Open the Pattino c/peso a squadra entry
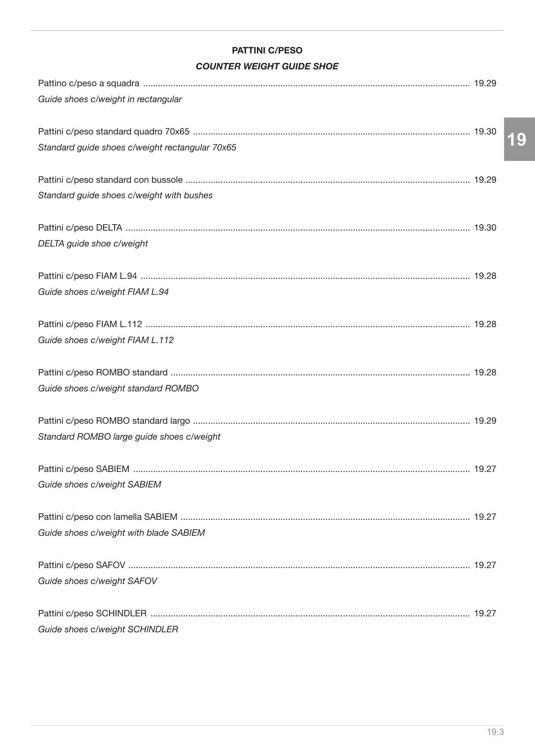 pyautogui.click(x=267, y=83)
